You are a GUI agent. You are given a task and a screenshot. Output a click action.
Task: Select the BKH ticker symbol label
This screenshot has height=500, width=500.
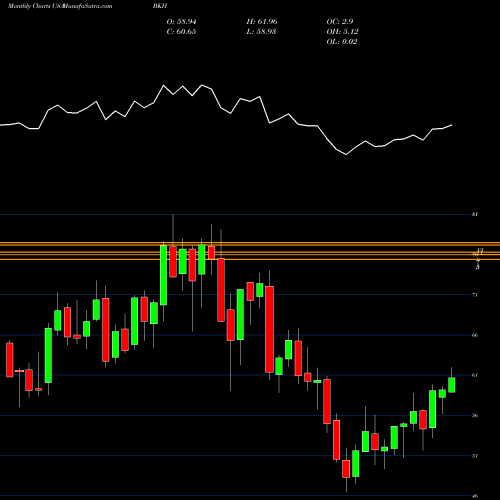click(x=160, y=6)
